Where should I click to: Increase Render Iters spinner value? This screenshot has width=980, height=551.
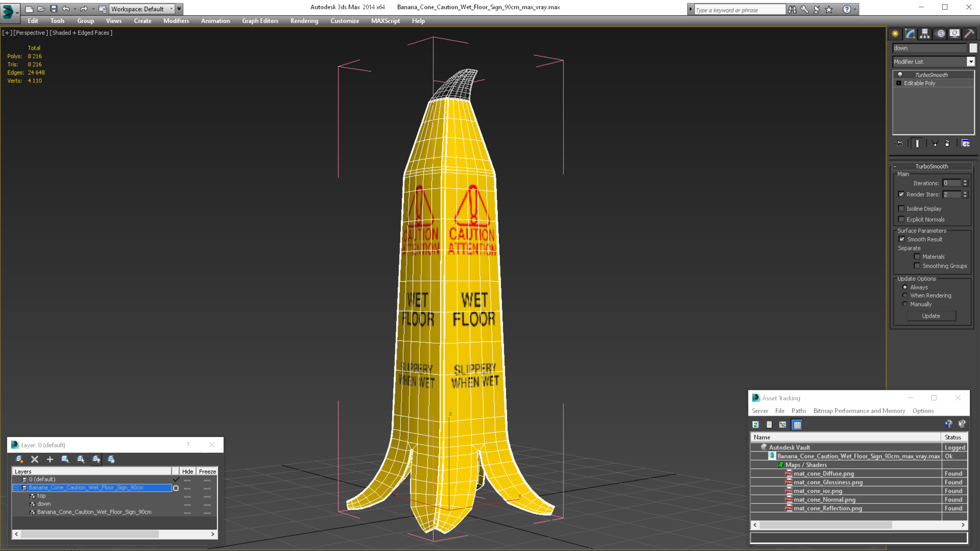[965, 193]
